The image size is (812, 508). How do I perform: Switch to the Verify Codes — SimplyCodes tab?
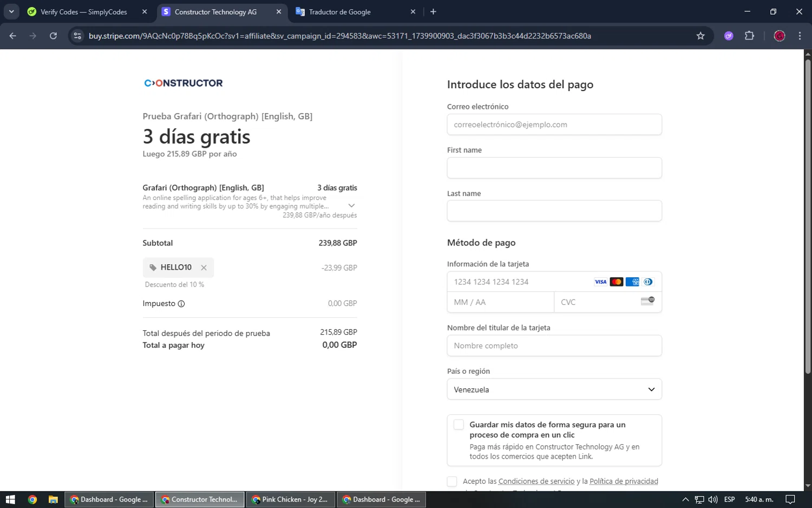pos(84,12)
